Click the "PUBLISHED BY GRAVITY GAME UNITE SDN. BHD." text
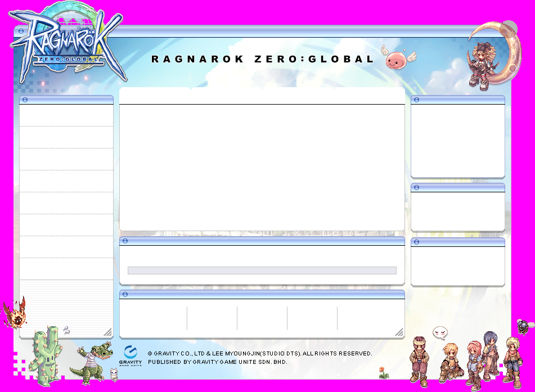This screenshot has width=535, height=392. point(218,362)
